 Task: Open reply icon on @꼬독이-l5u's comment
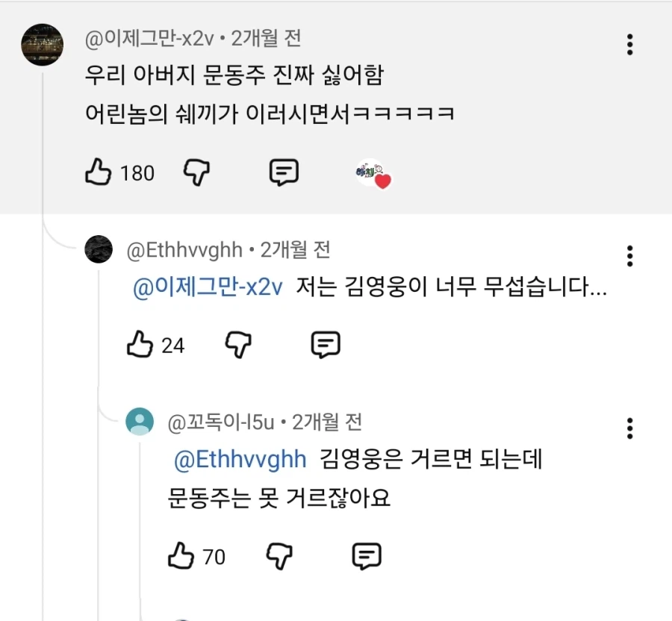tap(366, 555)
